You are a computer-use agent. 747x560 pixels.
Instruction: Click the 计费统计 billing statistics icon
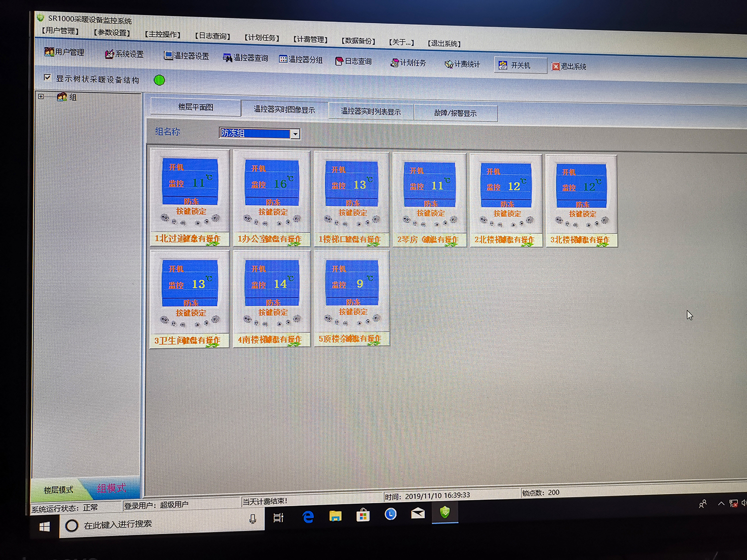coord(449,64)
